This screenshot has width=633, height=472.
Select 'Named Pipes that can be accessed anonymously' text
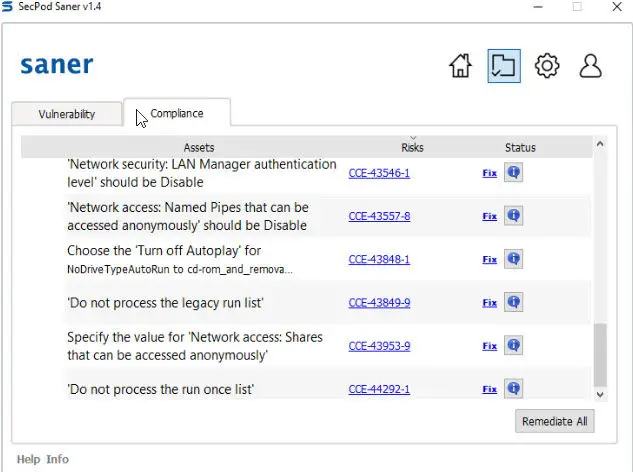188,216
